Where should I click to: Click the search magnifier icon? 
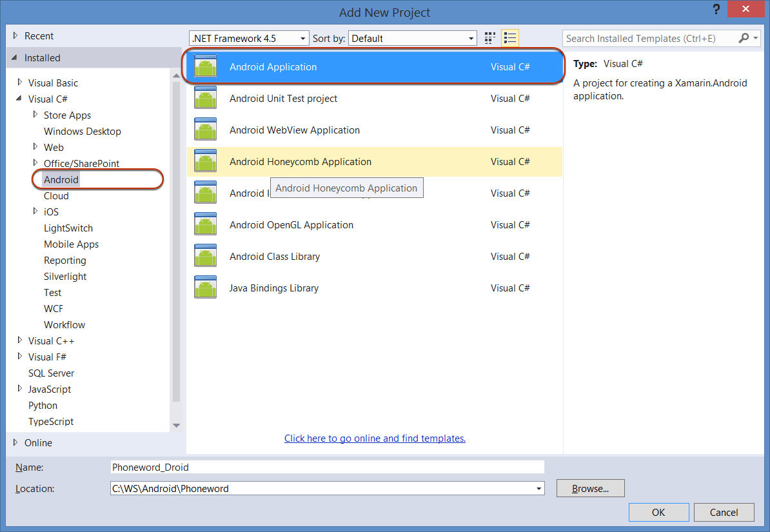click(744, 39)
